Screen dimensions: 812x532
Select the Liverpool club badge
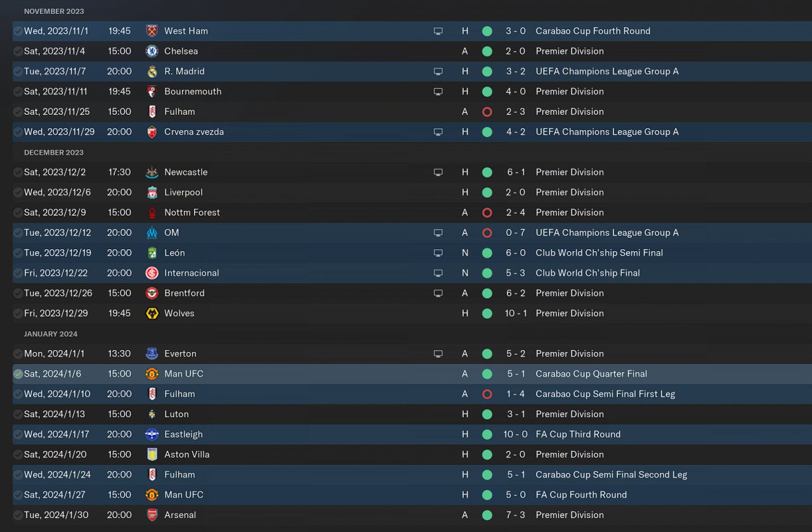152,192
